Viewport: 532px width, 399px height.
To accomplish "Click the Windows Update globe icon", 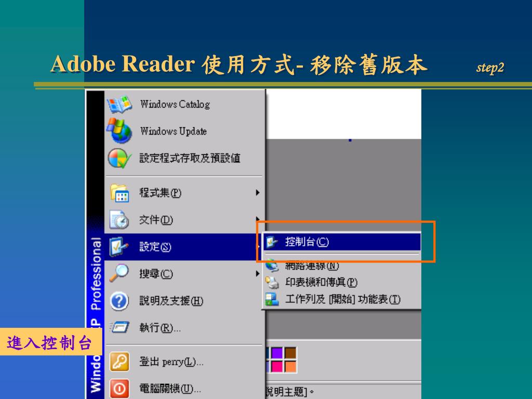I will pyautogui.click(x=119, y=130).
